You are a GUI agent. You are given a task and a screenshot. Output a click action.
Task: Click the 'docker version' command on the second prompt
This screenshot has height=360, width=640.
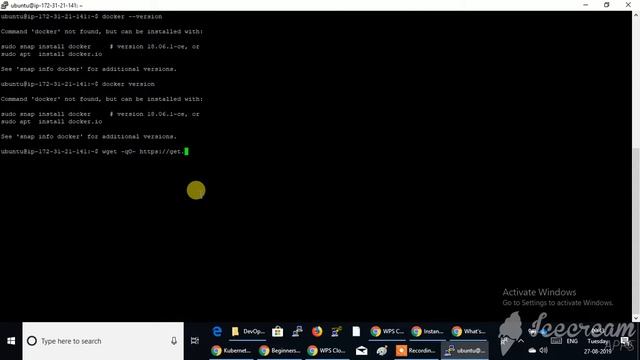pyautogui.click(x=128, y=84)
